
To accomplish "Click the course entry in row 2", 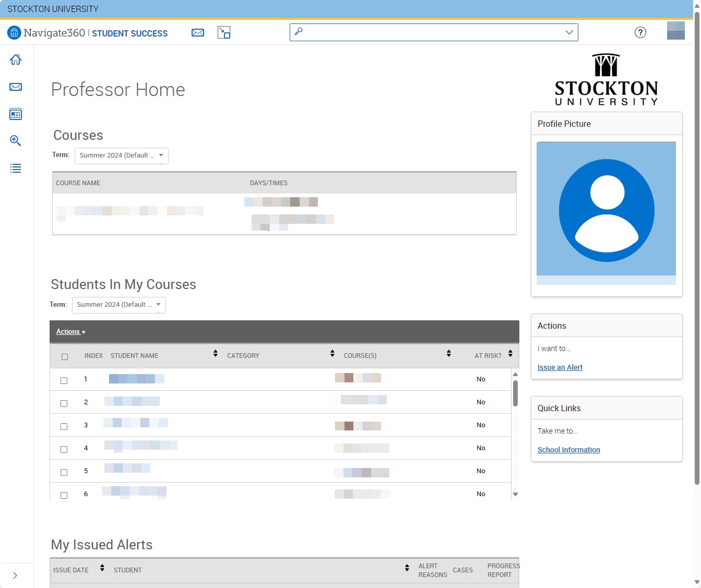I will click(363, 400).
